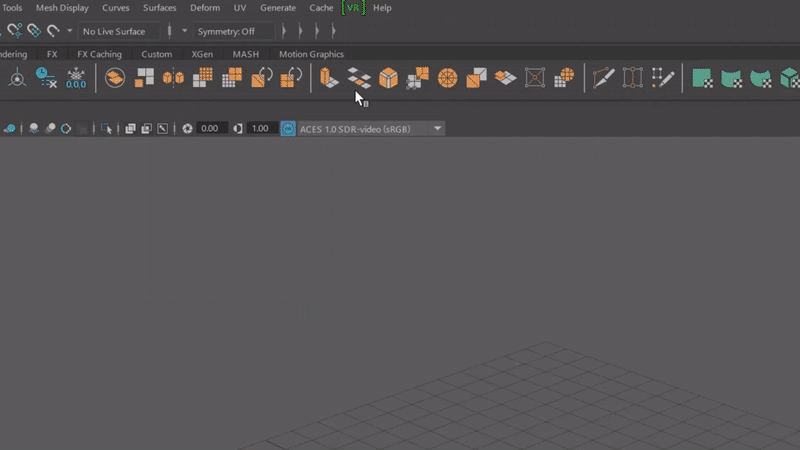Click the Extract/Duplicate face shelf icon
The image size is (800, 450).
coord(506,78)
